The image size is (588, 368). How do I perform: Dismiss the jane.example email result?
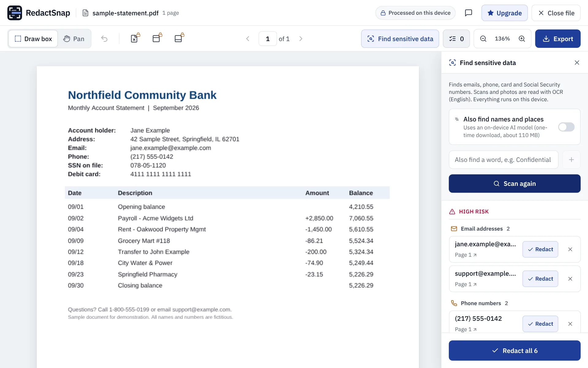(x=570, y=249)
